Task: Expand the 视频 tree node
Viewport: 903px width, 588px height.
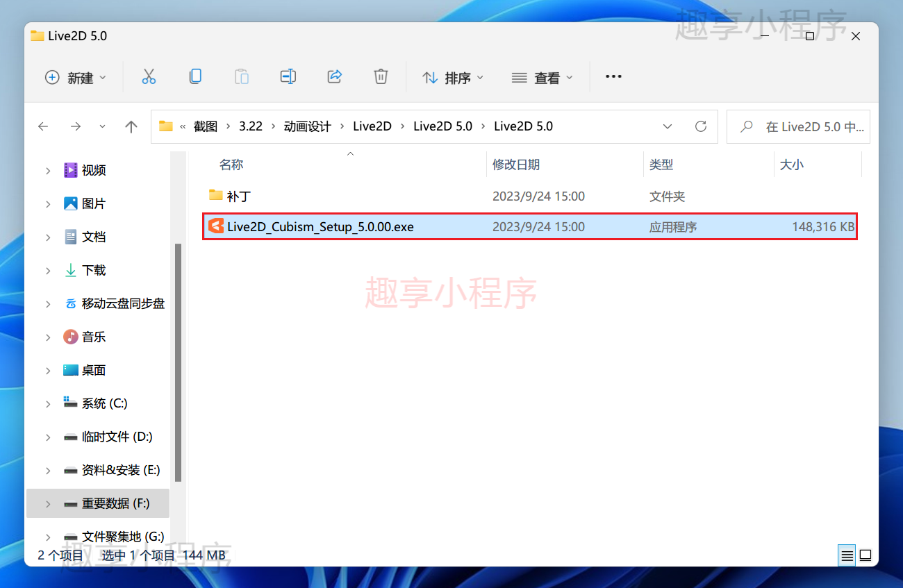Action: (48, 170)
